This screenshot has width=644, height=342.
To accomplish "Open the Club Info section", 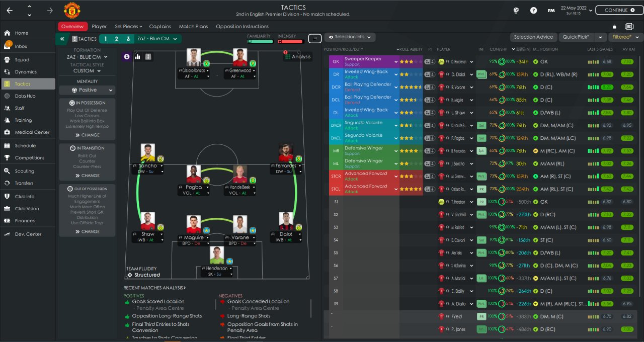I will point(28,197).
